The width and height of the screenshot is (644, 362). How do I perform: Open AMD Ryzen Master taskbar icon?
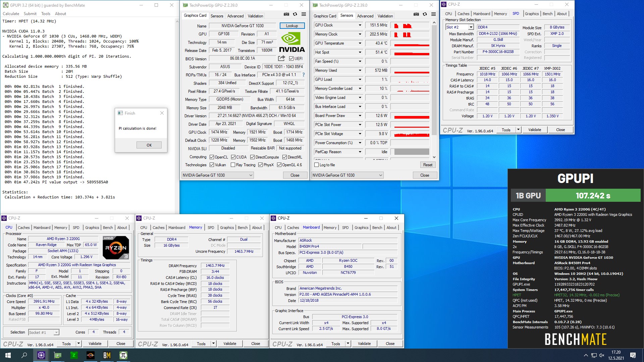pos(90,355)
